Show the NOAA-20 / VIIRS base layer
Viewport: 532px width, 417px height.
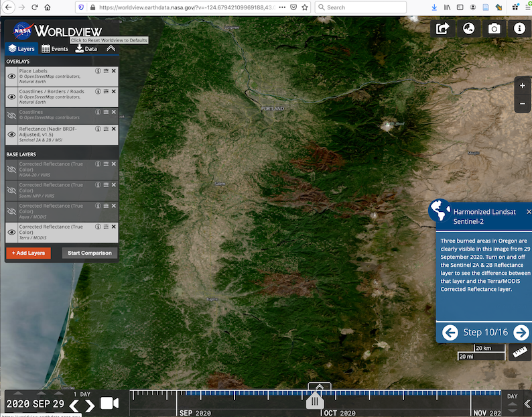[x=11, y=170]
